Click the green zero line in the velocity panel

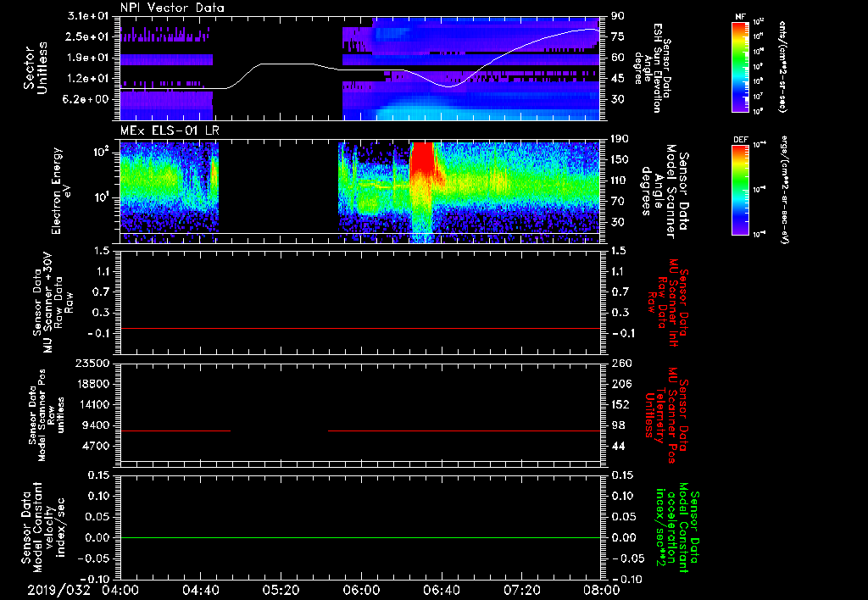[359, 537]
